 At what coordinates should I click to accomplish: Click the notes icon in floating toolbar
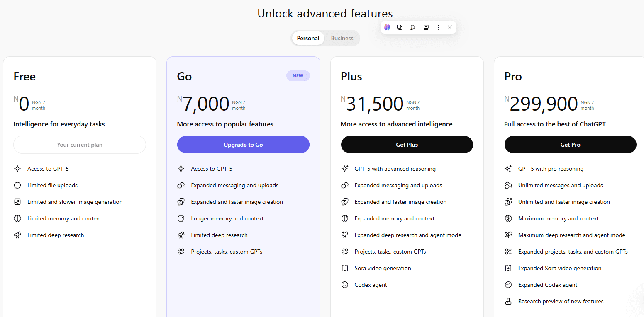click(426, 27)
